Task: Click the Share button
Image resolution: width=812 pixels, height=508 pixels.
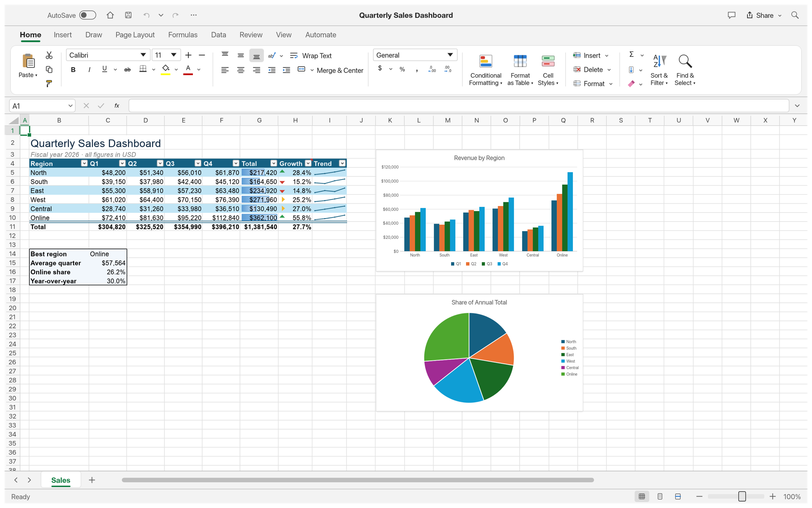Action: [764, 15]
